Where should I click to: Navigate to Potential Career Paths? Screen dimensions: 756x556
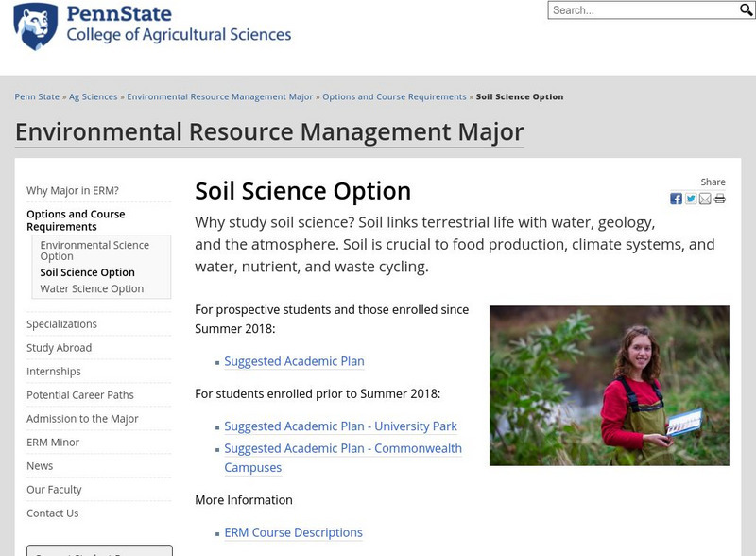(x=80, y=395)
